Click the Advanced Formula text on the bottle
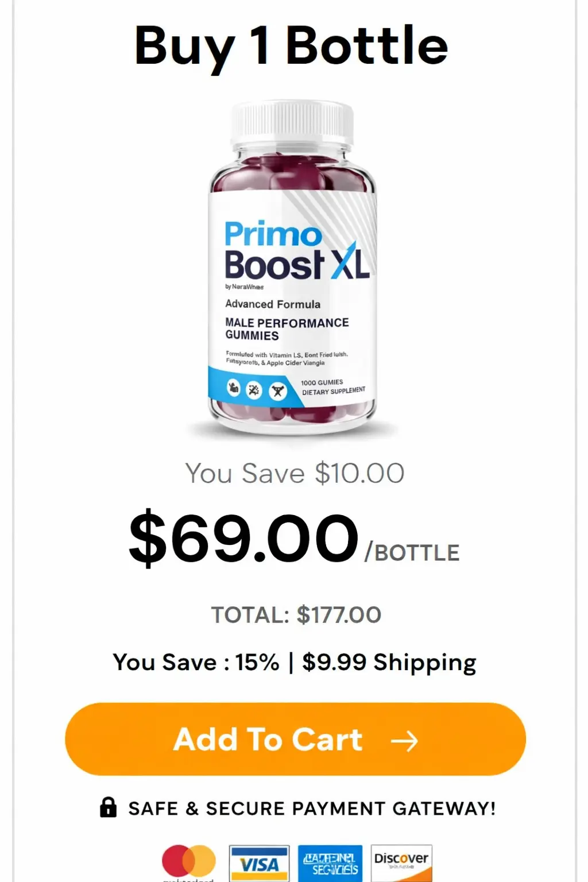This screenshot has height=882, width=588. point(272,304)
